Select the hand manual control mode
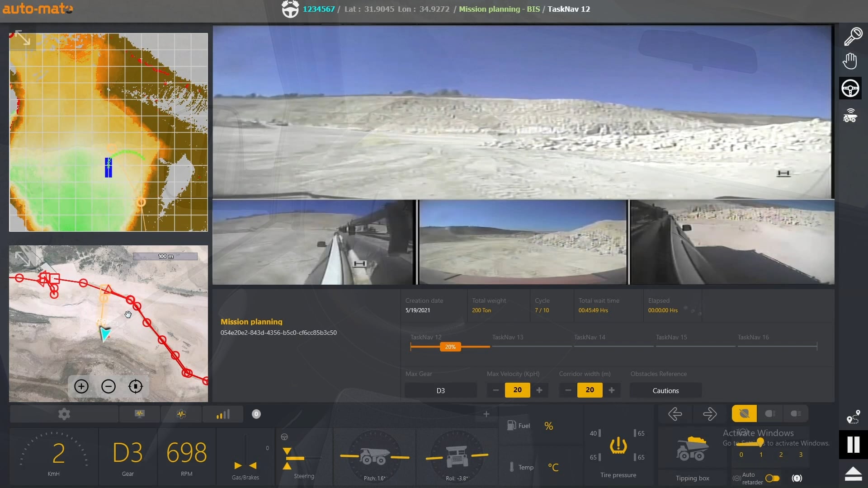This screenshot has height=488, width=868. 850,61
